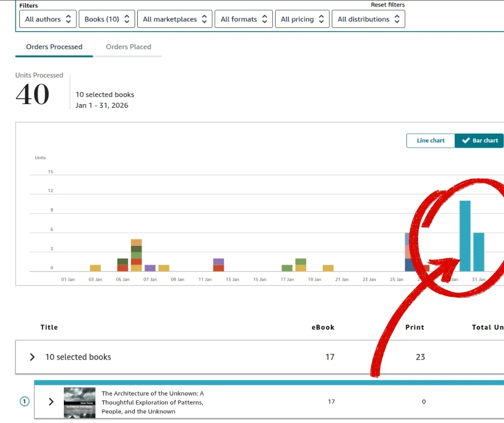Viewport: 504px width, 423px height.
Task: Click the teal bar above 31 Jan
Action: [479, 252]
